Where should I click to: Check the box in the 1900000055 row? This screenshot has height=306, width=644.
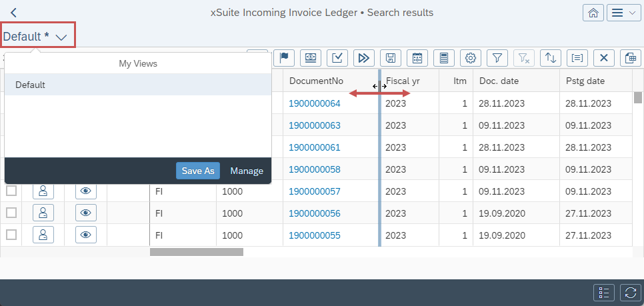(x=11, y=235)
